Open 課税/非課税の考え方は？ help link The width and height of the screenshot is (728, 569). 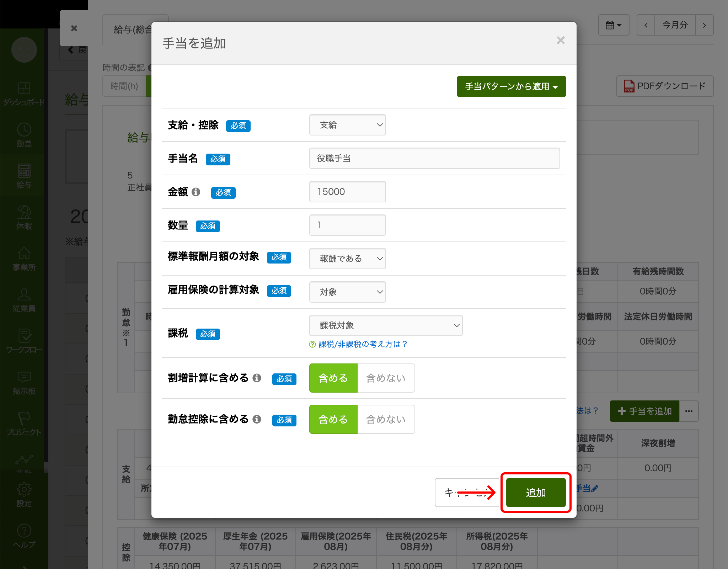[362, 344]
